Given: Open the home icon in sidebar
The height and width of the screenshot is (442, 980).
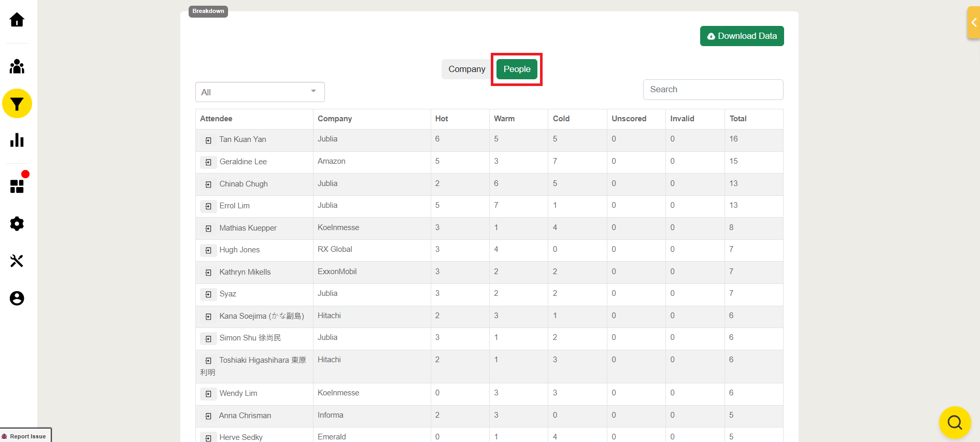Looking at the screenshot, I should (17, 20).
